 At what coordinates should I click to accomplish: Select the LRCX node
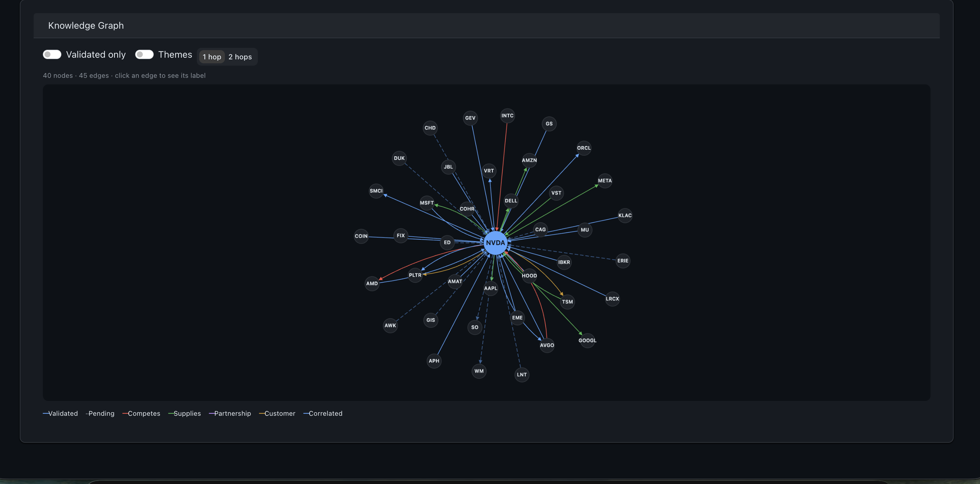point(612,299)
